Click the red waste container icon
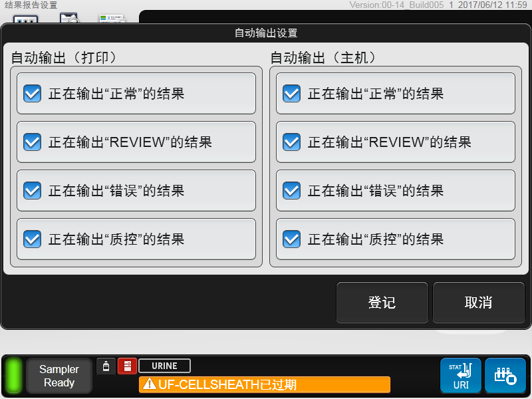This screenshot has height=399, width=532. pos(127,366)
